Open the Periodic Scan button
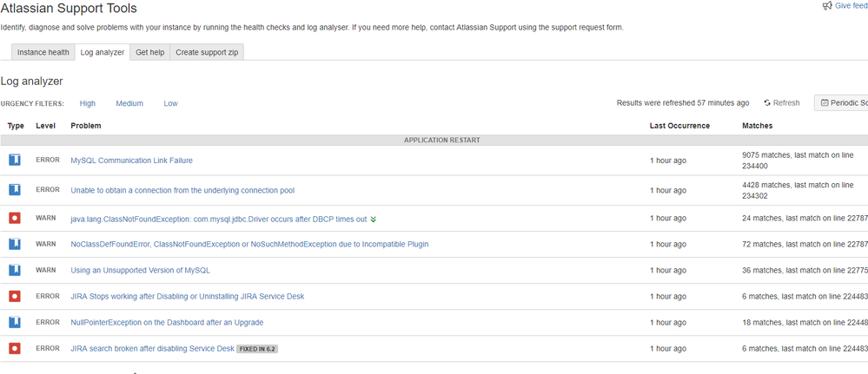The height and width of the screenshot is (374, 868). [x=841, y=103]
